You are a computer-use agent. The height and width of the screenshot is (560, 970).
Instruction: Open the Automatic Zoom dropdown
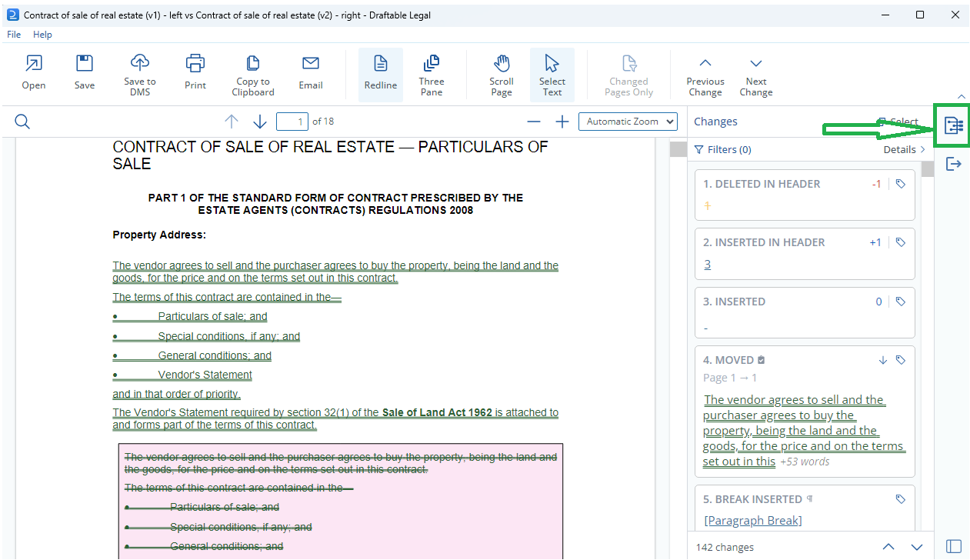[628, 122]
